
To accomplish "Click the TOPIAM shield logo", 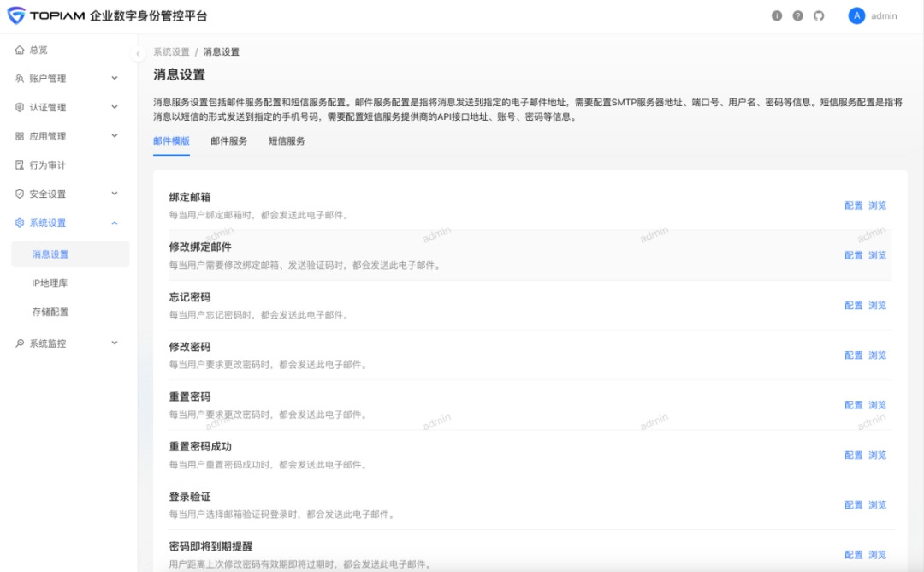I will (16, 16).
